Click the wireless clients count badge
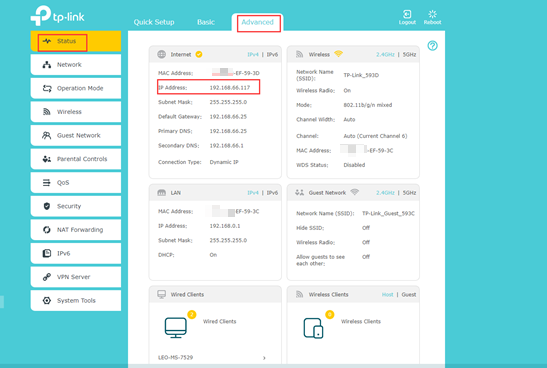Viewport: 547px width, 368px height. (330, 314)
